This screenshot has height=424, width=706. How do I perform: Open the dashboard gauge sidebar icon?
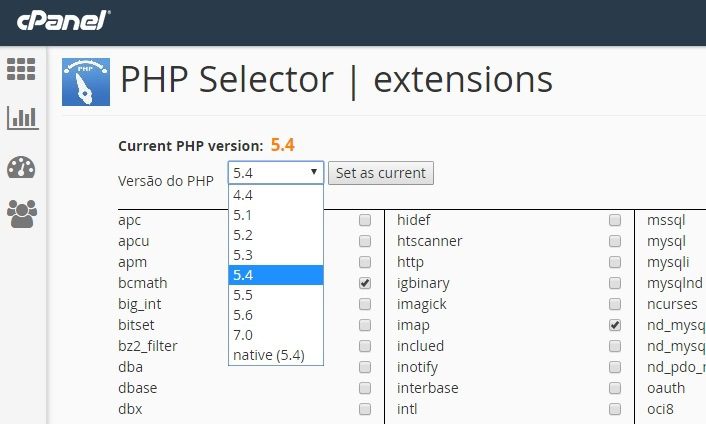(21, 167)
